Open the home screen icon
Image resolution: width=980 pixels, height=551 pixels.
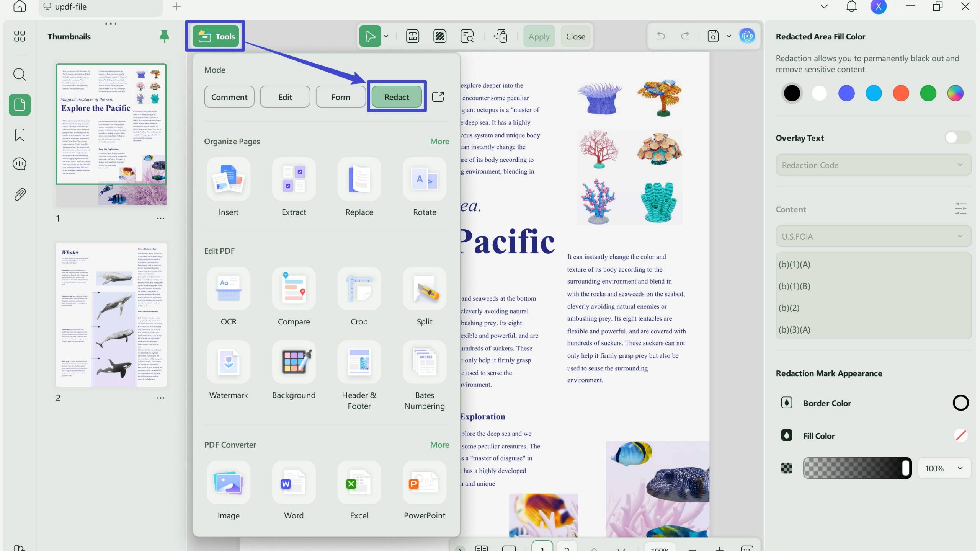tap(20, 6)
